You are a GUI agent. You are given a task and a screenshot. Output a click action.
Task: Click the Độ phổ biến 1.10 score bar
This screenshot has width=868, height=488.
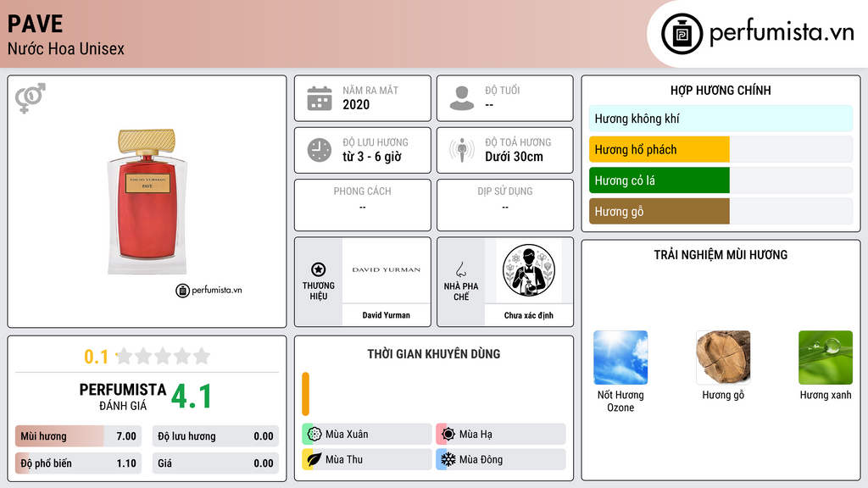tap(78, 463)
